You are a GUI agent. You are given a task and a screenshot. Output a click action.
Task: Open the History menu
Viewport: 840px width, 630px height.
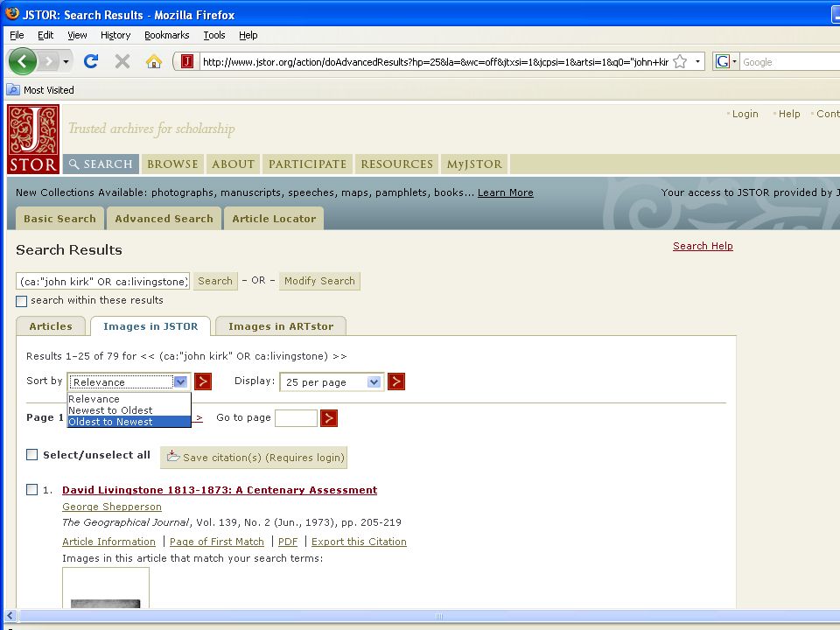115,35
